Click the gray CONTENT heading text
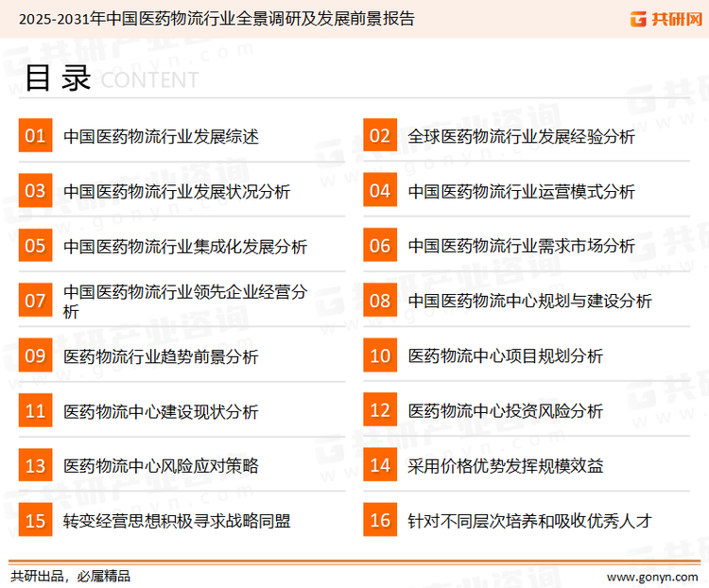The height and width of the screenshot is (588, 709). (x=149, y=80)
